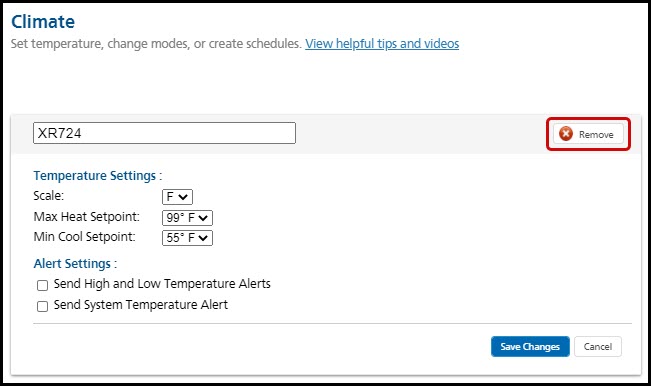Click the chevron arrow on the 99° F selector

(203, 217)
